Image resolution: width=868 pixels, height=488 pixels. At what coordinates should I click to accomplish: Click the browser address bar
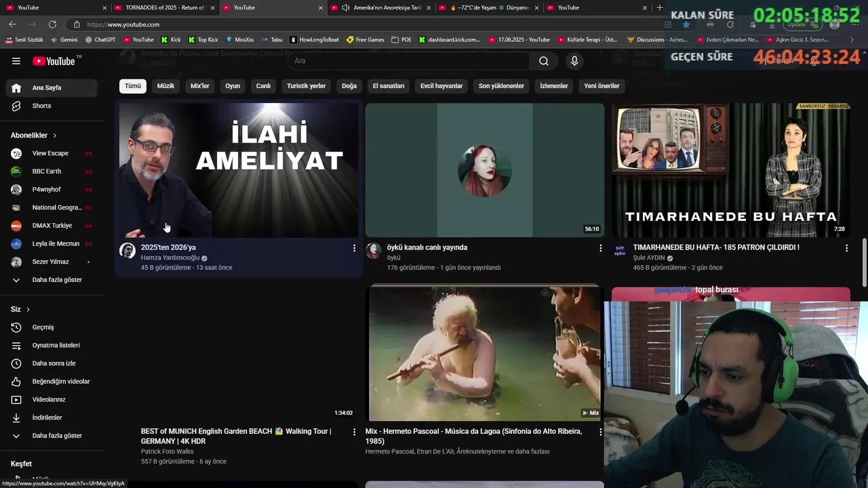366,24
